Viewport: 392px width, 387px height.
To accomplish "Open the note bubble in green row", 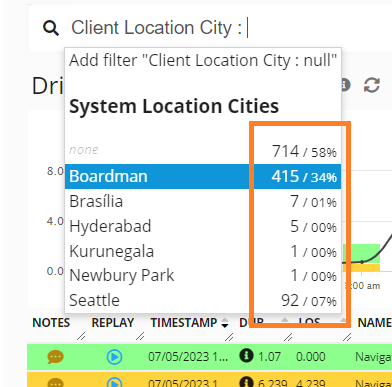I will coord(55,357).
